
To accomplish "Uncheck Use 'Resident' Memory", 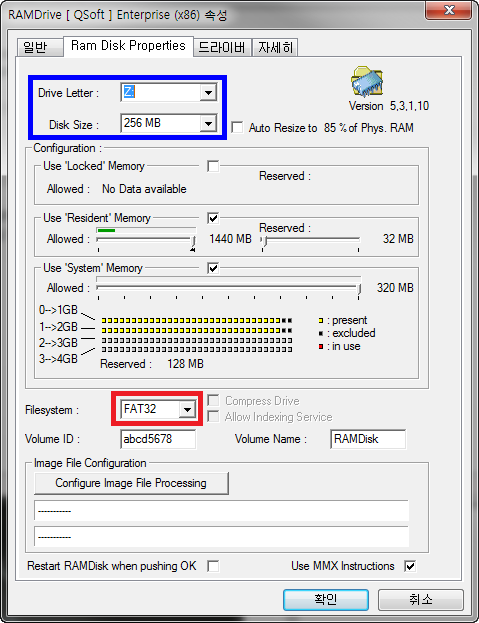I will (213, 218).
